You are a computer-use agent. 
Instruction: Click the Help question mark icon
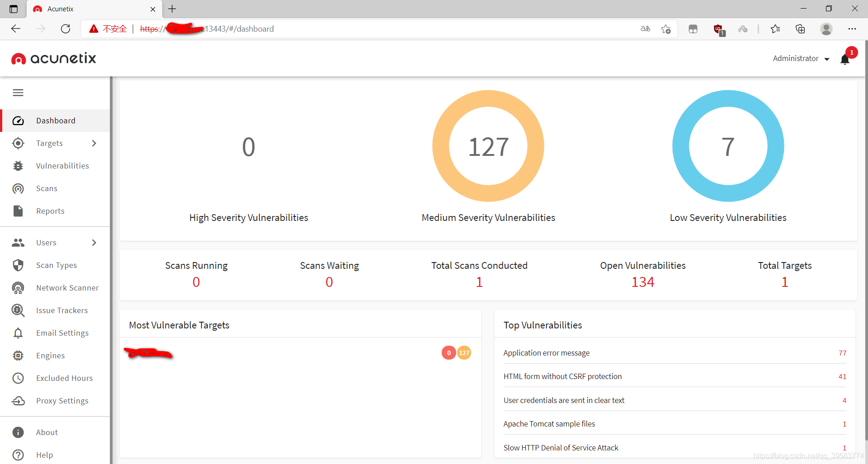[x=18, y=455]
